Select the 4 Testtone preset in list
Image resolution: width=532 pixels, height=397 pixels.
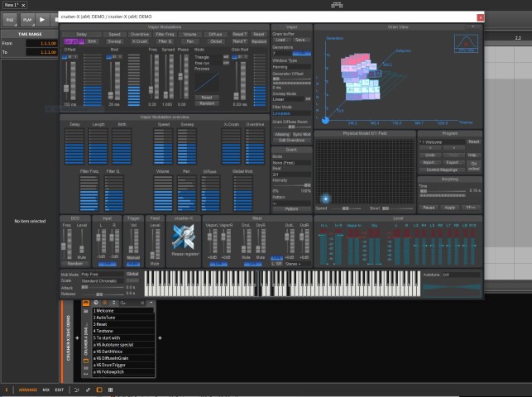pyautogui.click(x=122, y=331)
